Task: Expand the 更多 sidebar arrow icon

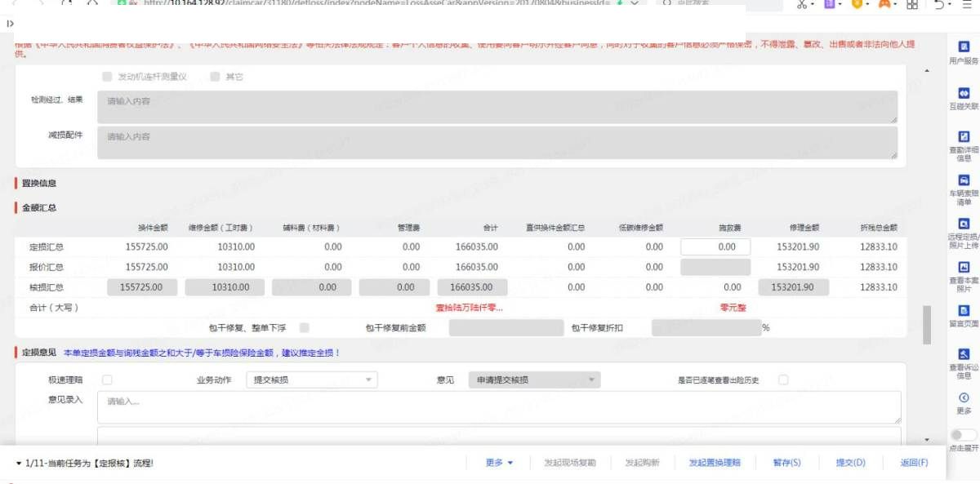Action: pos(964,397)
